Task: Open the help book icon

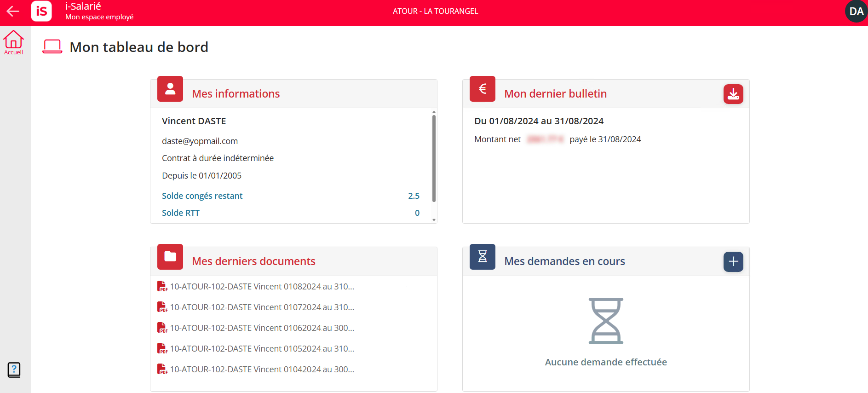Action: 14,370
